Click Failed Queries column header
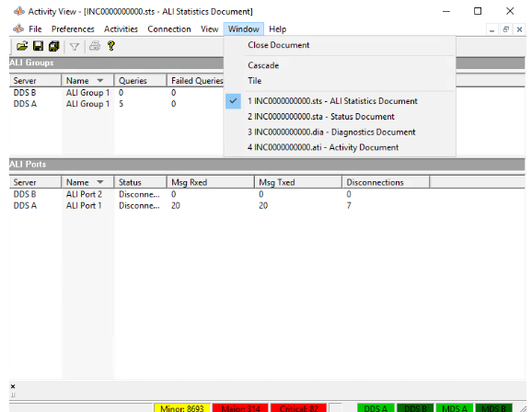Screen dimensions: 532x412 click(195, 81)
